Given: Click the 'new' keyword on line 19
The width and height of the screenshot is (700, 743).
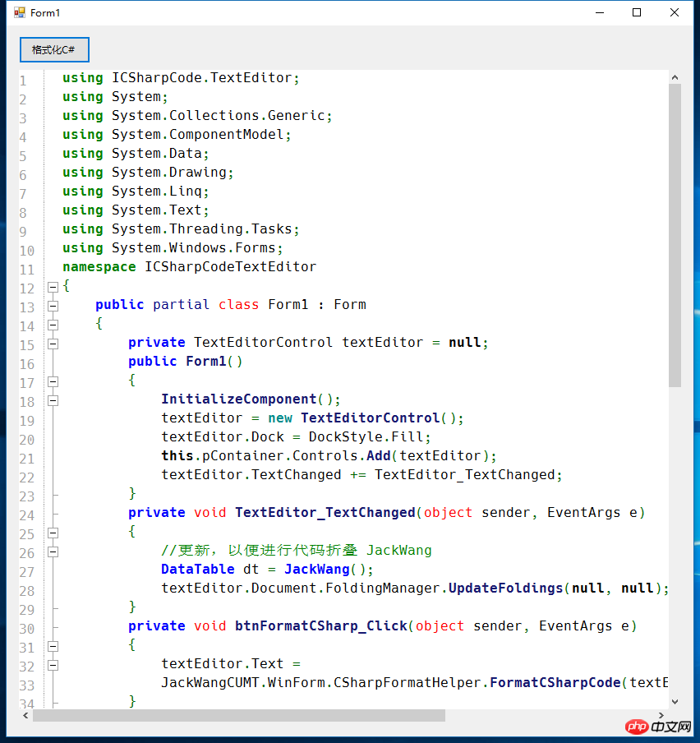Looking at the screenshot, I should [280, 418].
